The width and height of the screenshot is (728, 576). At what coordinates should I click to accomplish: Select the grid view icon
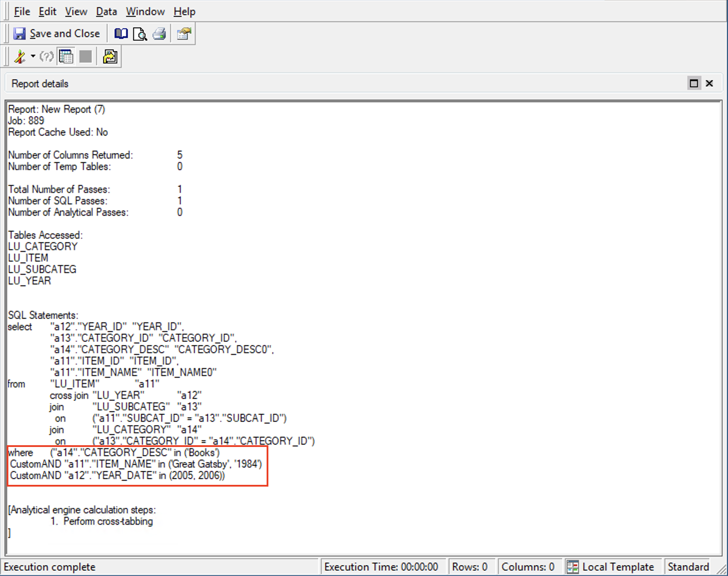click(66, 56)
